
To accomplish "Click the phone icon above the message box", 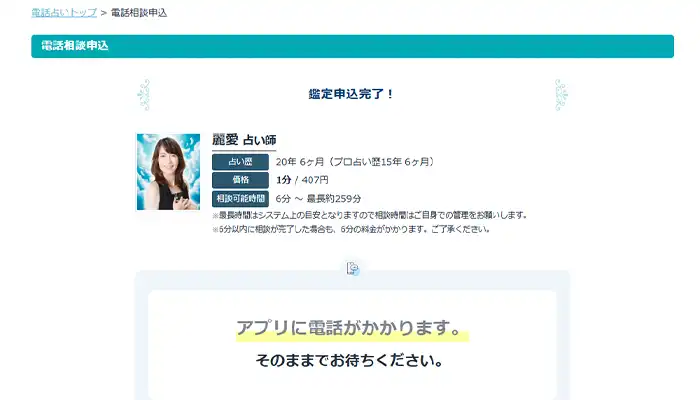I will (x=352, y=268).
